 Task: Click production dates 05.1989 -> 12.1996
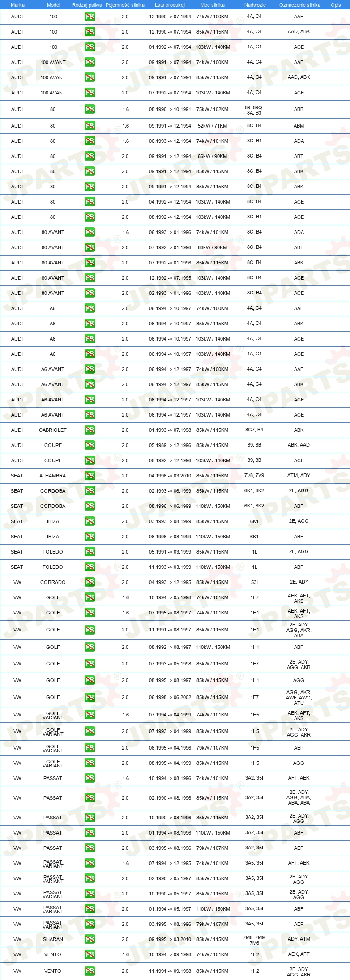[170, 445]
